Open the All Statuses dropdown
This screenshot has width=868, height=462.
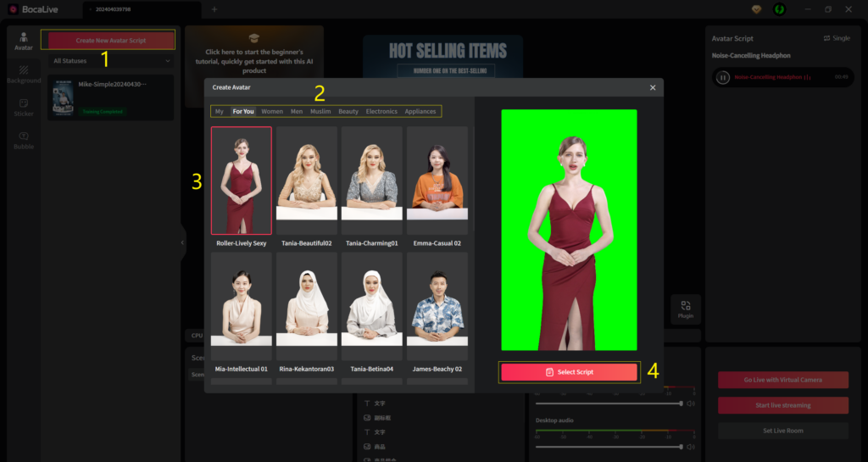[111, 61]
